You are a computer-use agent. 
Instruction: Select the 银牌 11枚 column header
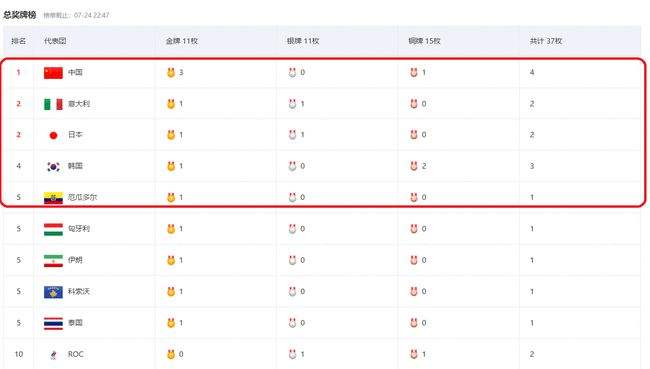click(303, 41)
